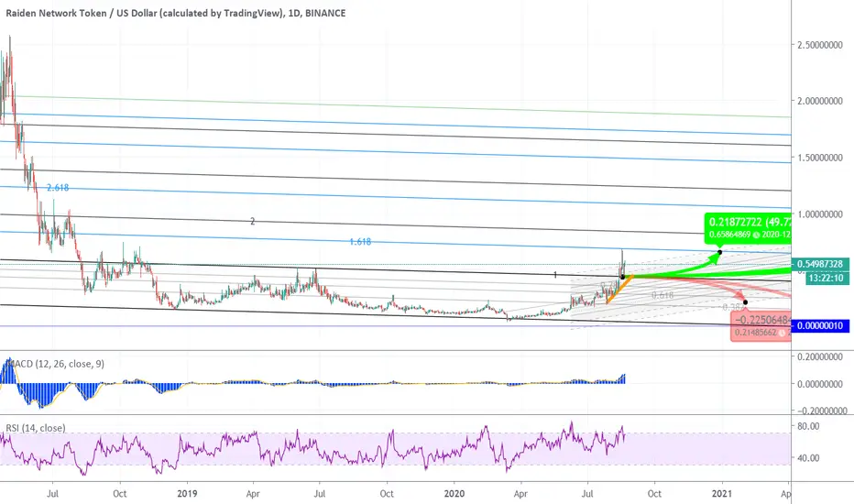Click the blue 0.00000010 price label
Image resolution: width=854 pixels, height=504 pixels.
tap(820, 326)
